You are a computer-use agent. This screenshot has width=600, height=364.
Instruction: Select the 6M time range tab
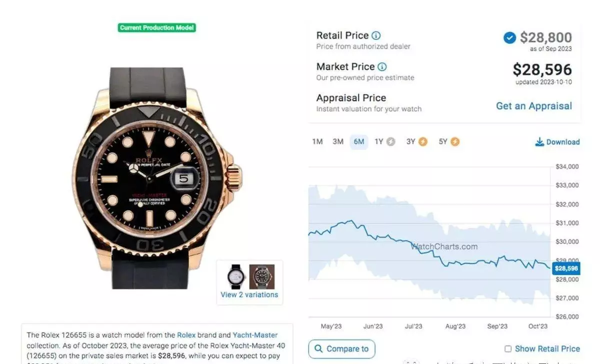359,142
